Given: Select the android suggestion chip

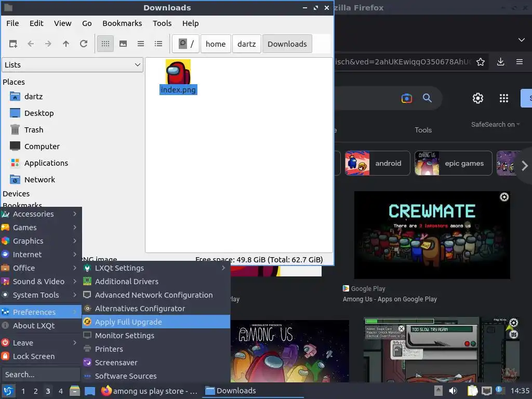Looking at the screenshot, I should coord(377,163).
